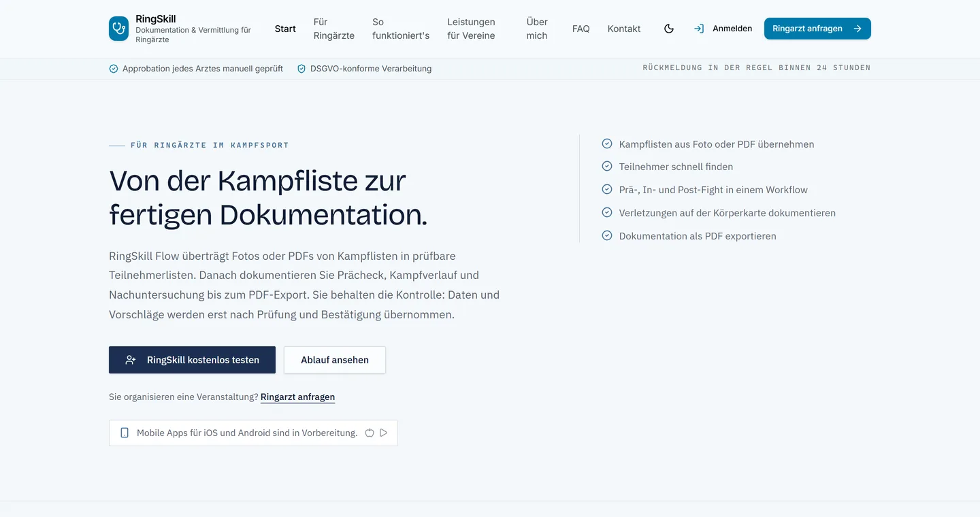The height and width of the screenshot is (517, 980).
Task: Click check icon beside Verletzungen auf der Körperkarte
Action: click(x=607, y=212)
